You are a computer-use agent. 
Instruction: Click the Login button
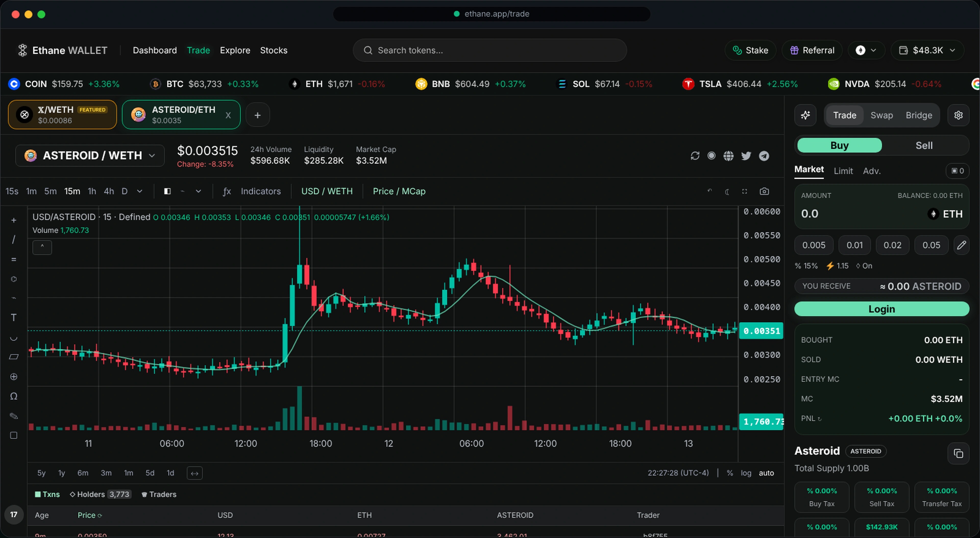point(881,309)
